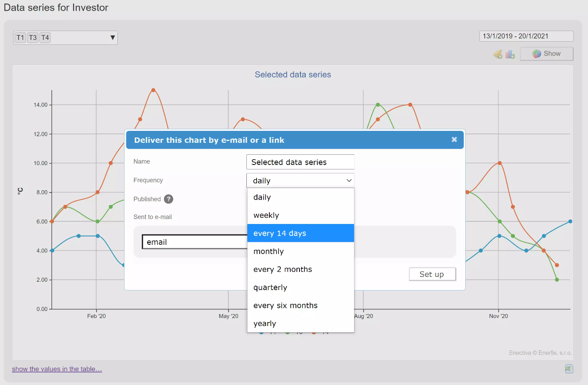The width and height of the screenshot is (588, 385).
Task: Click the bell alert icon
Action: click(498, 54)
